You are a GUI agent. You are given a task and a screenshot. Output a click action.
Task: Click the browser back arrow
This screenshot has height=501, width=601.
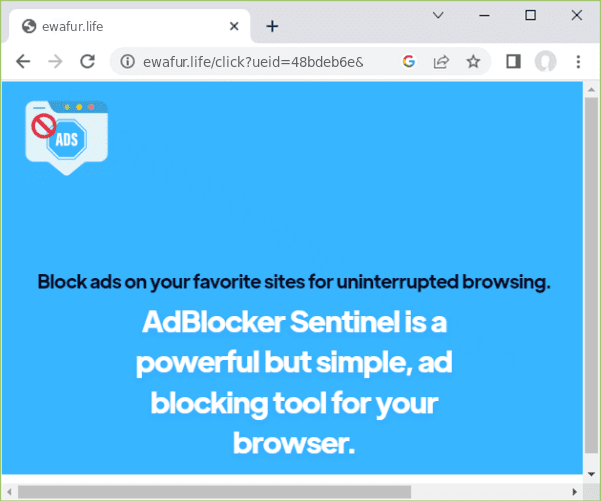click(23, 62)
